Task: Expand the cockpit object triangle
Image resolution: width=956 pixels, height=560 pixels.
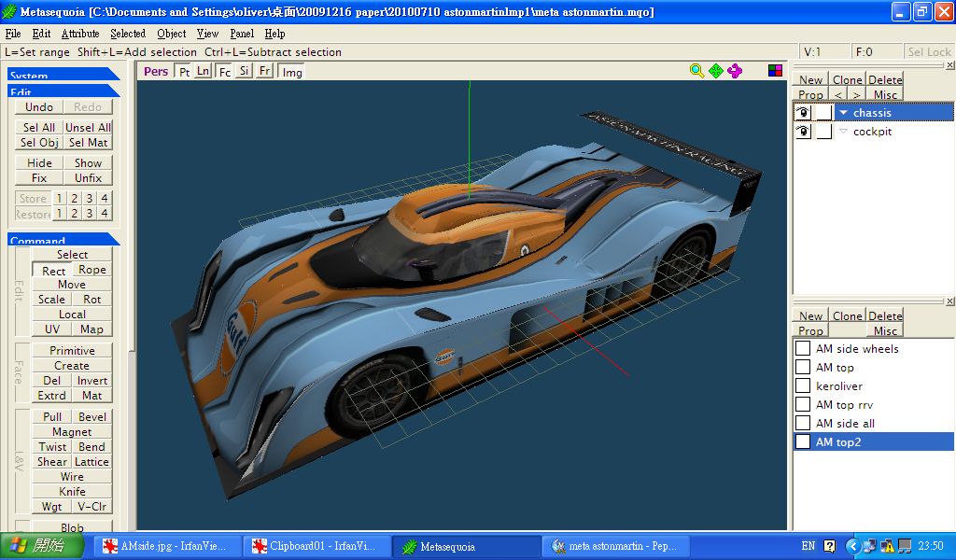Action: pyautogui.click(x=843, y=132)
